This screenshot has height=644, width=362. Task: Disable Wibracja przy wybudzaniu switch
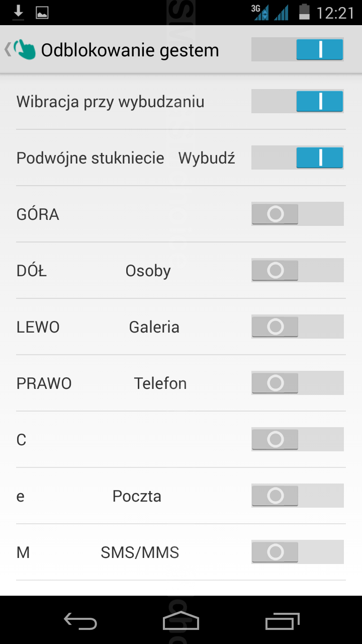click(297, 101)
